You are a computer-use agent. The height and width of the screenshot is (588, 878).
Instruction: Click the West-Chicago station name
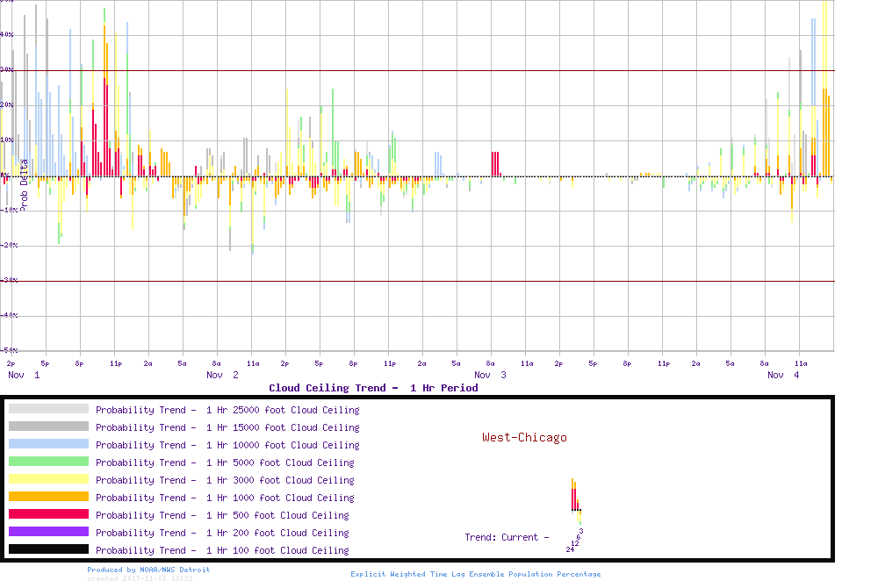coord(524,437)
